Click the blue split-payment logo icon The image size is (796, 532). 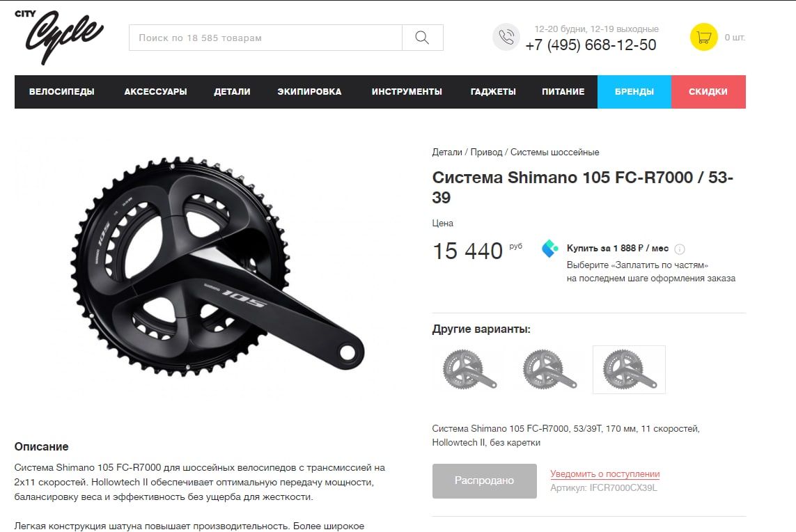pyautogui.click(x=549, y=248)
